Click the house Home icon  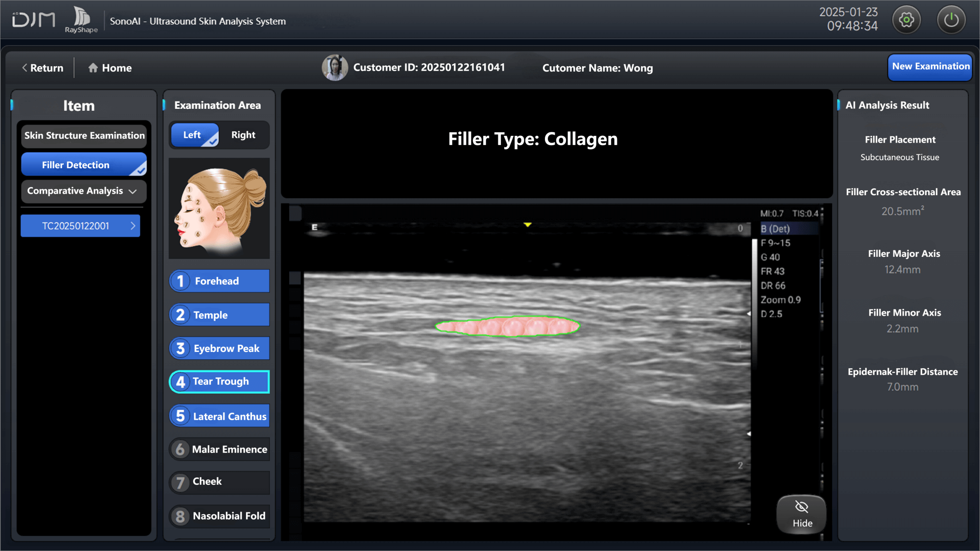coord(93,68)
